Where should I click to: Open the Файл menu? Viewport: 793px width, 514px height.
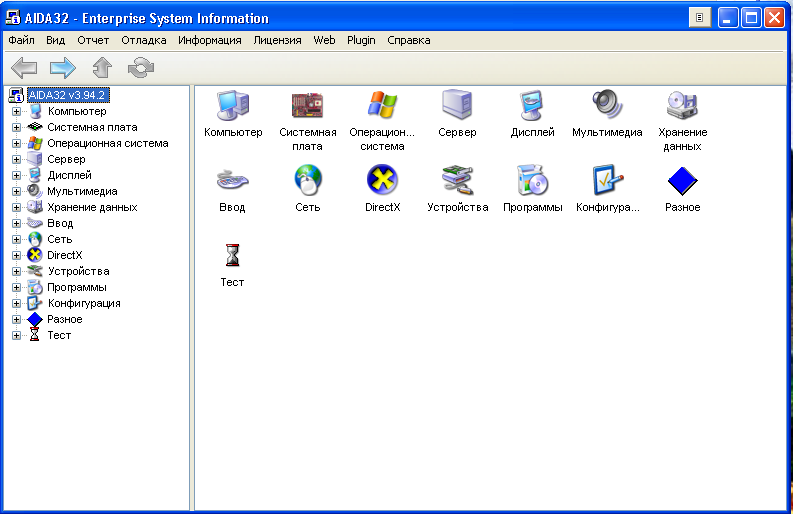(x=21, y=40)
